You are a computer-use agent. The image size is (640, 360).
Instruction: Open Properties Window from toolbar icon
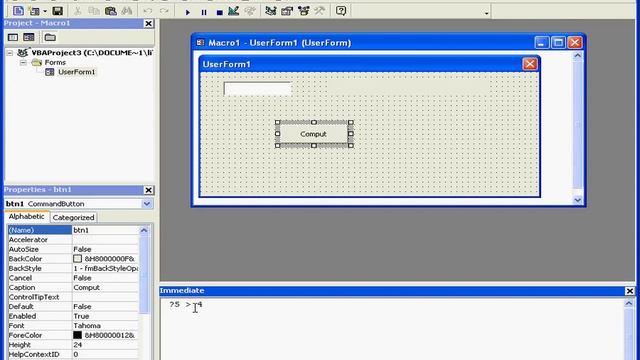click(287, 11)
